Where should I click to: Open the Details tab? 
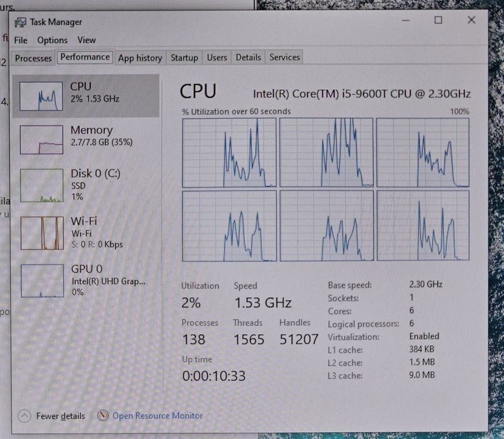pyautogui.click(x=248, y=57)
